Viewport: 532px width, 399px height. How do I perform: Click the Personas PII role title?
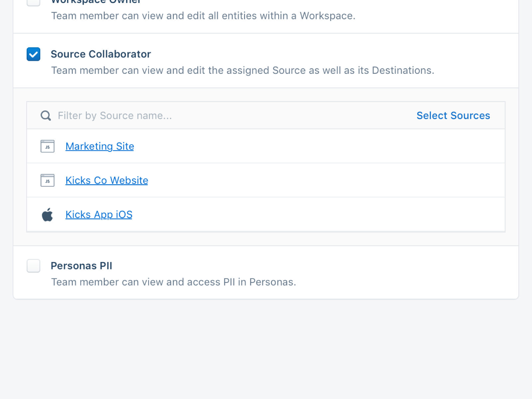coord(81,266)
